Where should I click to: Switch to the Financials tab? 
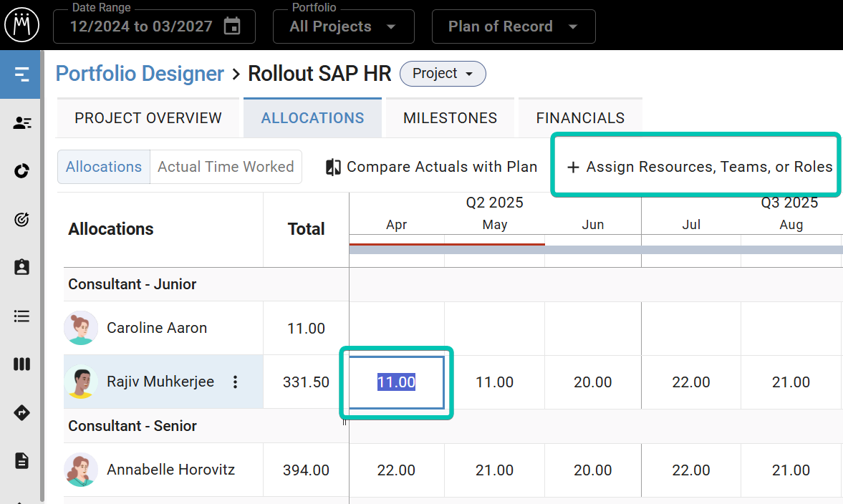tap(580, 118)
